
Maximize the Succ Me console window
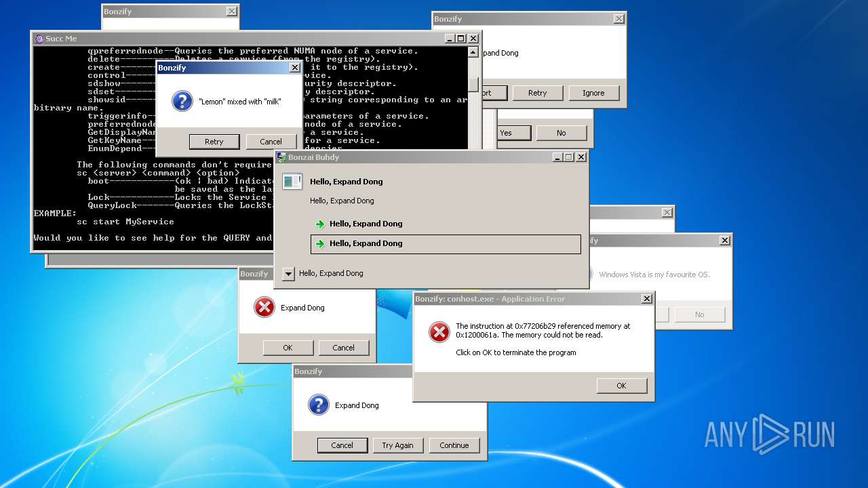pos(461,39)
